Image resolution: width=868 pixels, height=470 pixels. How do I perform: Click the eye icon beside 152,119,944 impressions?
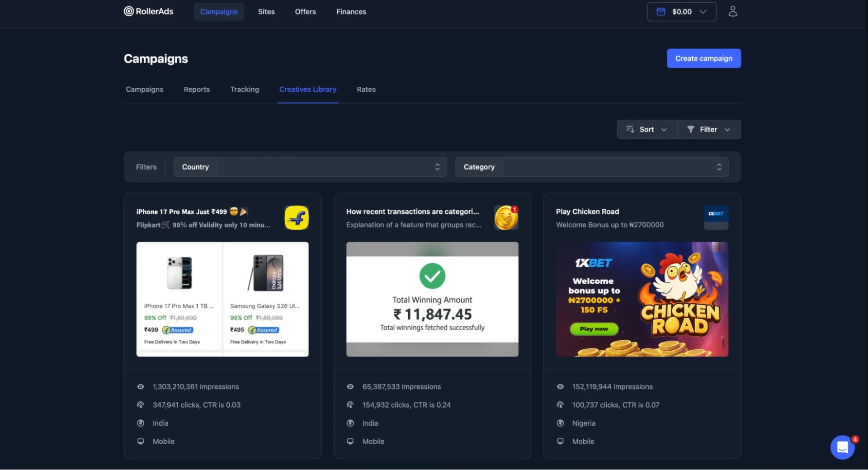click(x=560, y=387)
